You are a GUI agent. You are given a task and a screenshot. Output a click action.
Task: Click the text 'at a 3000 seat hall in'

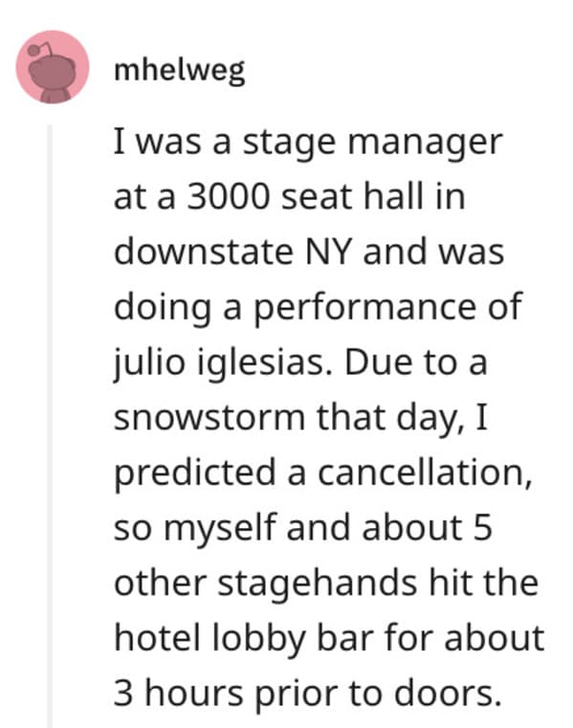(289, 196)
